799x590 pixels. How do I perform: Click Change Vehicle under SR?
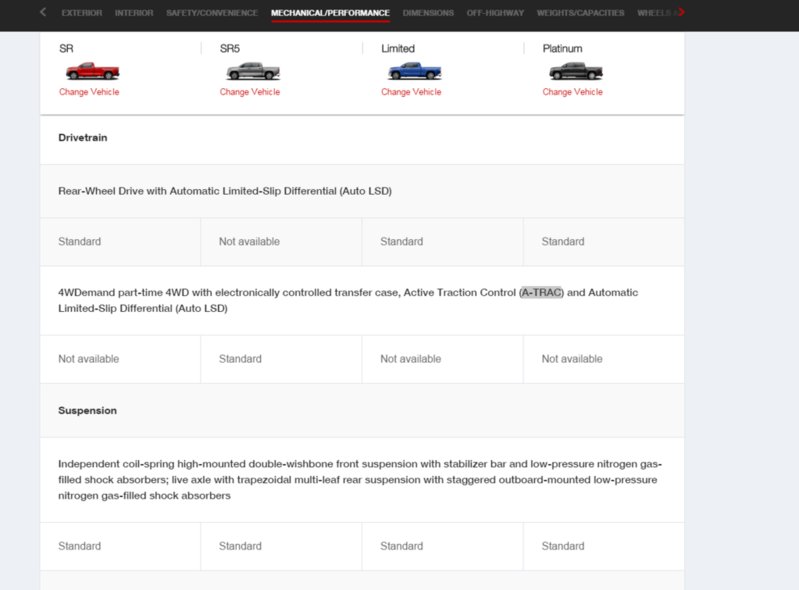[x=89, y=92]
